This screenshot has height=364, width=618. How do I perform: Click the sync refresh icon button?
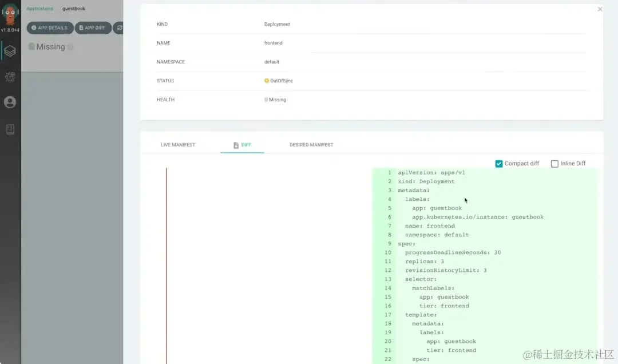click(119, 28)
